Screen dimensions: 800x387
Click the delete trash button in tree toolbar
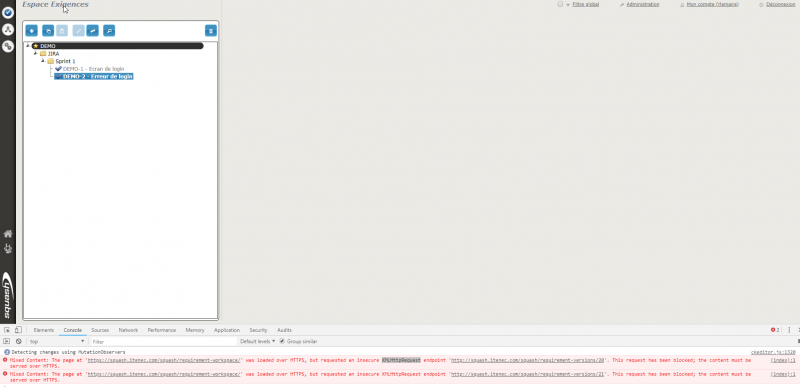click(x=211, y=31)
